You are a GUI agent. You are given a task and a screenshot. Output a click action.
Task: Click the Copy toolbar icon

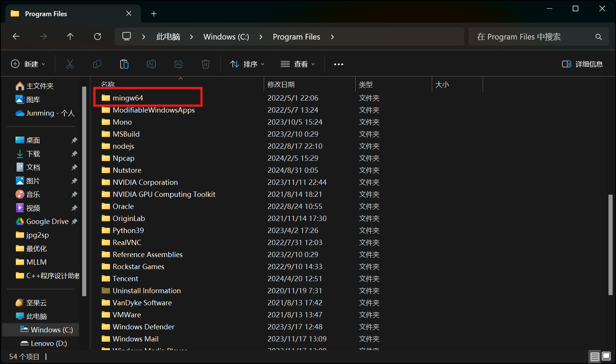coord(97,64)
